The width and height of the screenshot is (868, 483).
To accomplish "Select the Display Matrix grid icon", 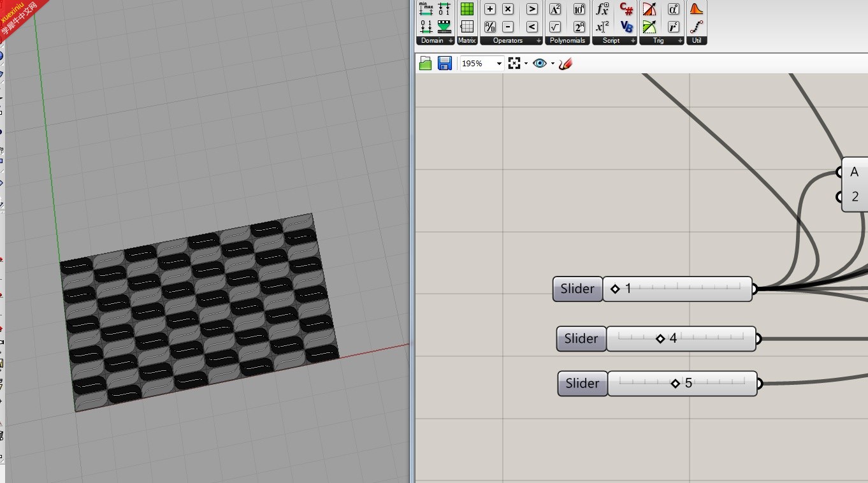I will click(467, 27).
